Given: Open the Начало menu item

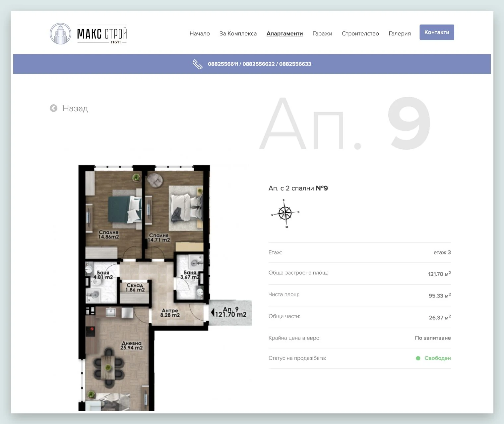Looking at the screenshot, I should [x=200, y=33].
